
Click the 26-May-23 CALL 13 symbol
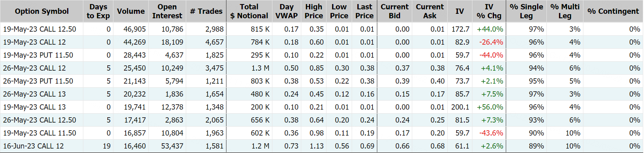(34, 94)
